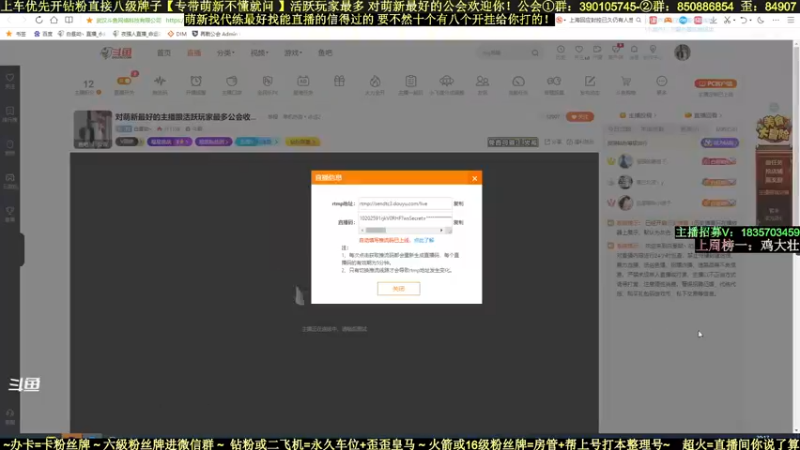Click the purple button in fan ranking panel
Image resolution: width=800 pixels, height=450 pixels.
point(719,143)
